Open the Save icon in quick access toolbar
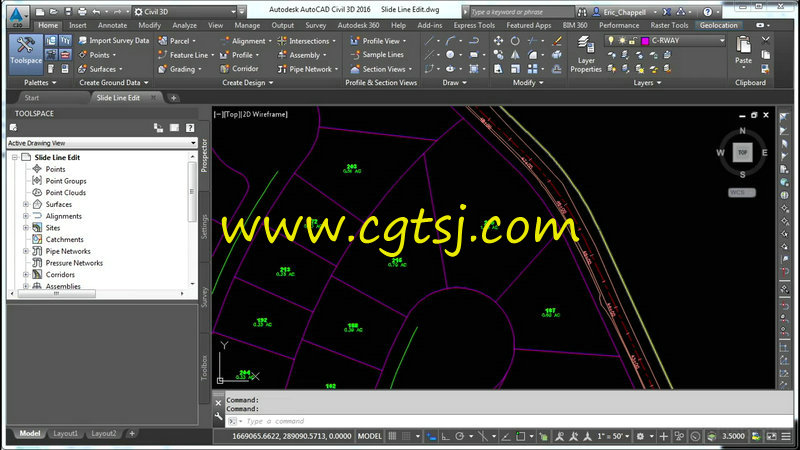This screenshot has height=450, width=800. click(x=68, y=11)
